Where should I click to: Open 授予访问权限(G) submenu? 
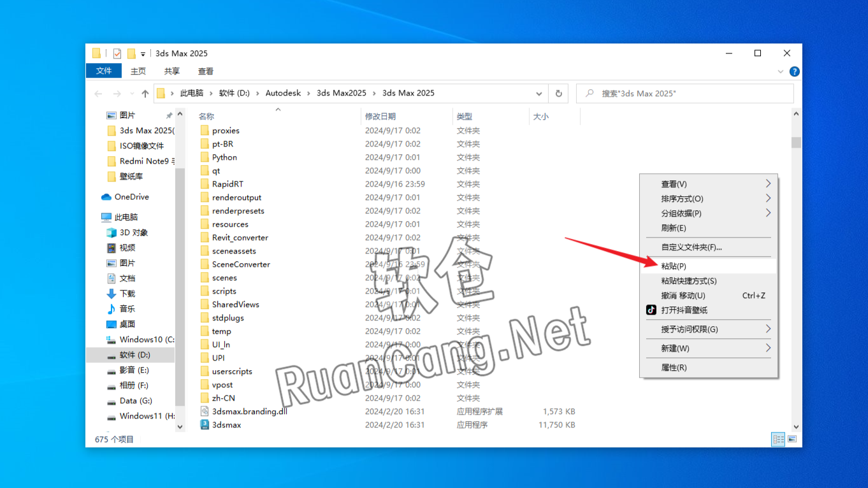tap(709, 329)
